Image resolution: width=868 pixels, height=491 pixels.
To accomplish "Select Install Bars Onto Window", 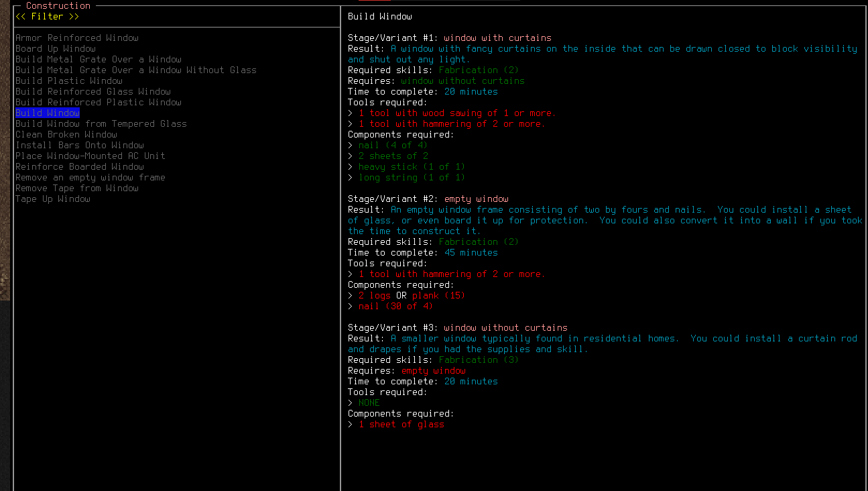I will coord(80,145).
